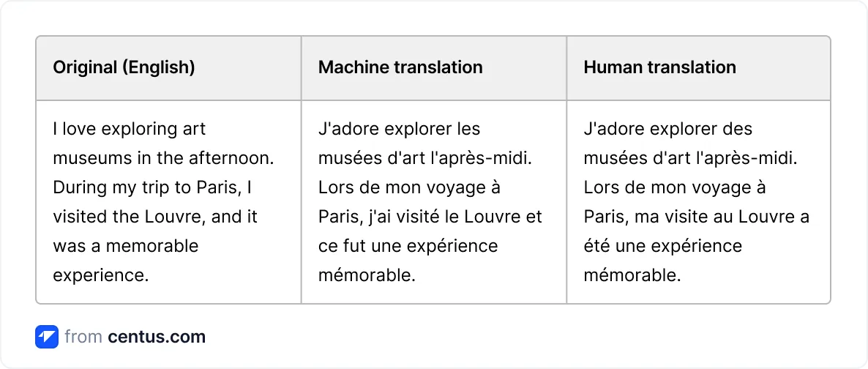
Task: Click "Louvre, and it" in the English text
Action: [195, 217]
